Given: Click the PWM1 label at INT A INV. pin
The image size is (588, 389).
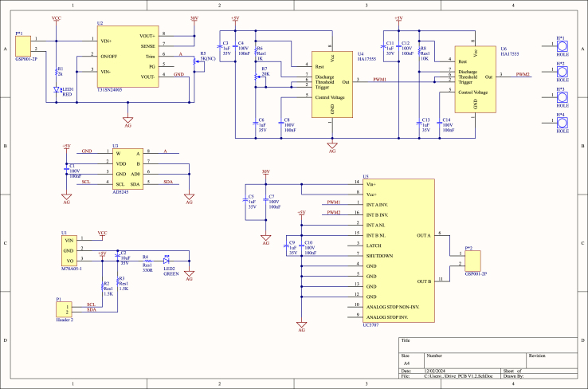Looking at the screenshot, I should click(x=333, y=202).
